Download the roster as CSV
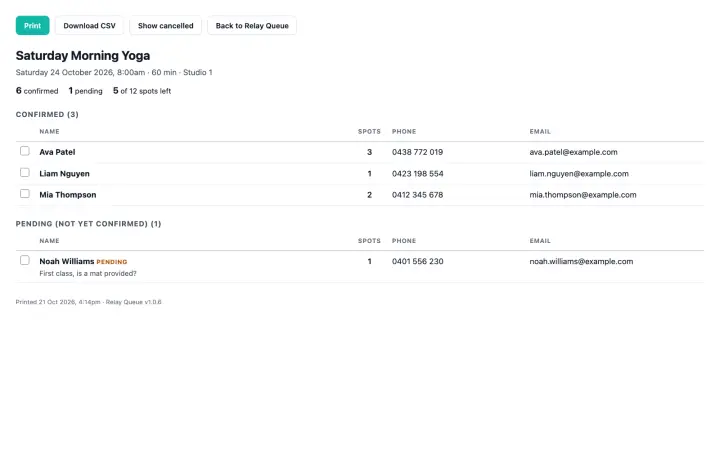The image size is (720, 450). click(90, 26)
